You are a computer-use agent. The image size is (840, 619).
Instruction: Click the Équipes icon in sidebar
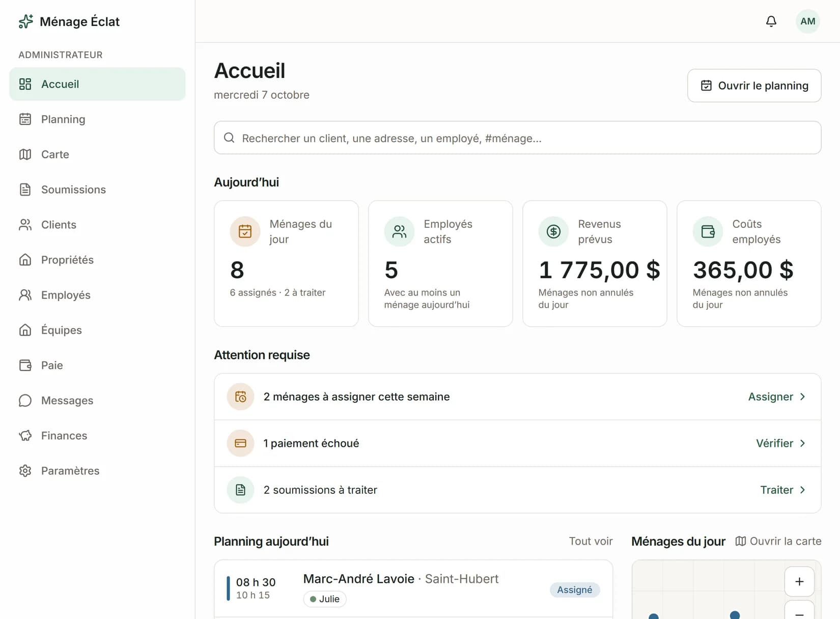tap(25, 330)
